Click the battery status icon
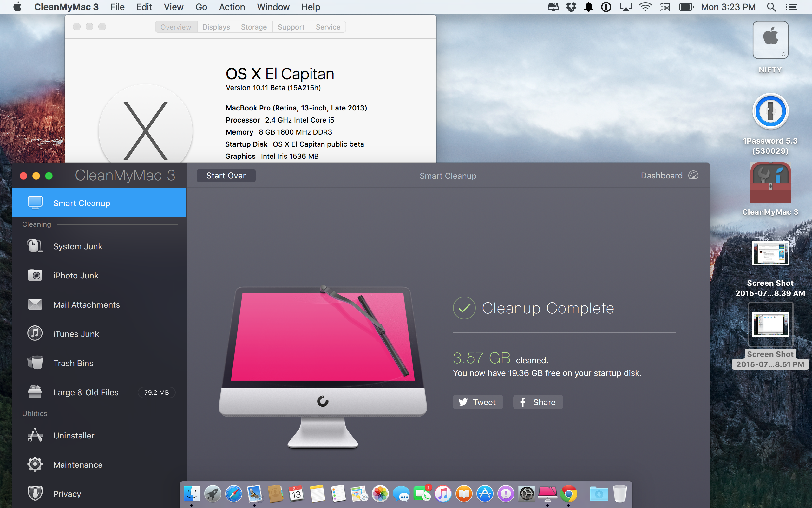Screen dimensions: 812x508 (x=686, y=7)
